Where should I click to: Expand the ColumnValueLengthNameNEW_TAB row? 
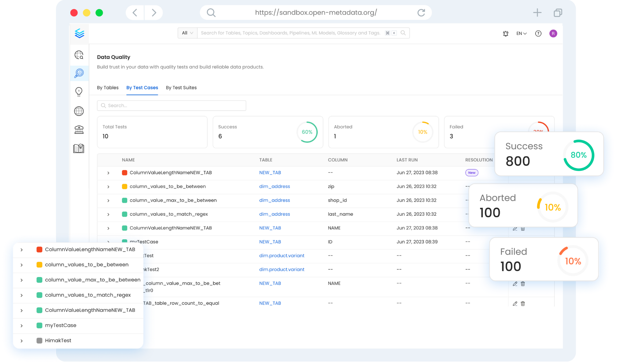tap(108, 172)
